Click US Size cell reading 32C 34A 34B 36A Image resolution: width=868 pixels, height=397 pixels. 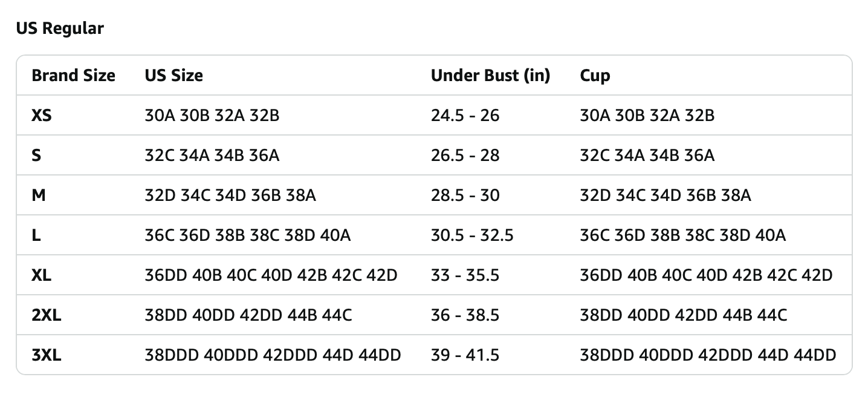click(x=212, y=155)
